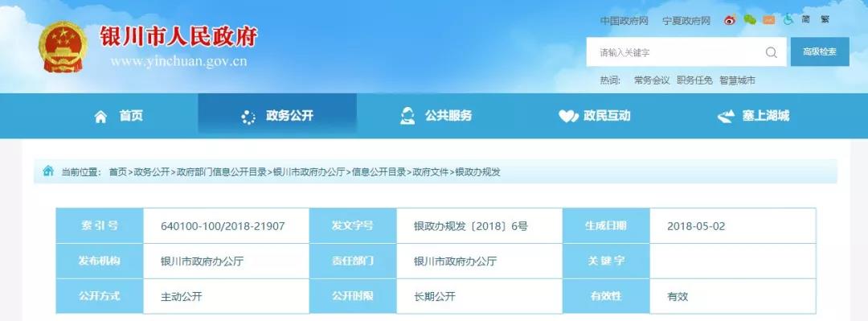868x321 pixels.
Task: Open the 政民互动 navigation tab
Action: coord(594,116)
